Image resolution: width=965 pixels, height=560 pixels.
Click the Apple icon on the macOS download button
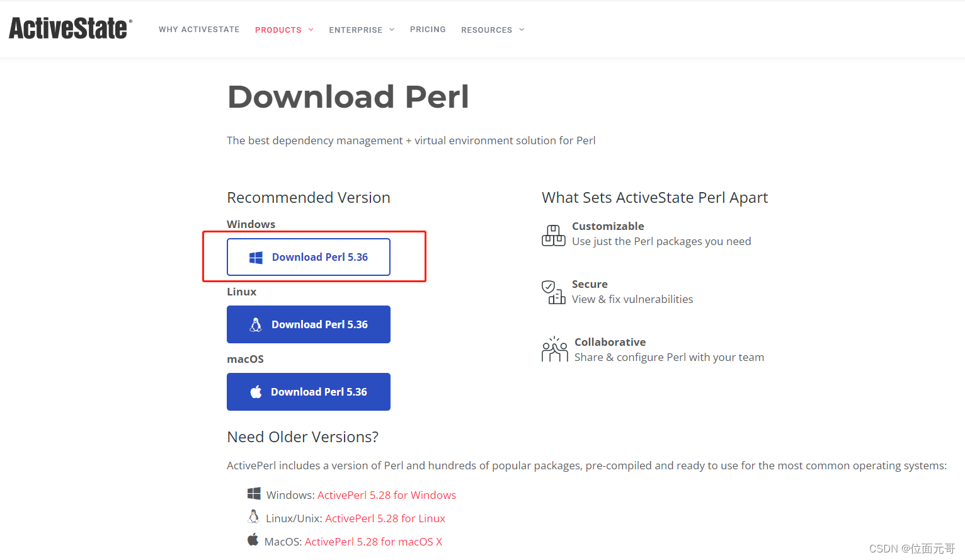pyautogui.click(x=255, y=391)
